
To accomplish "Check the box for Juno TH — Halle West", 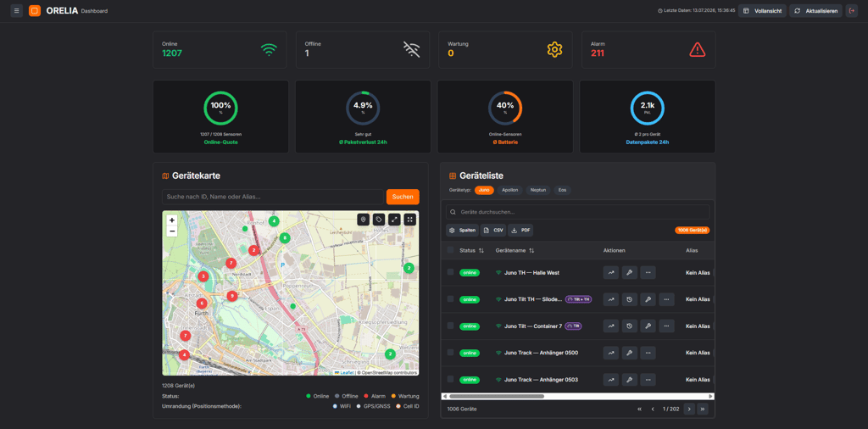I will pyautogui.click(x=451, y=272).
